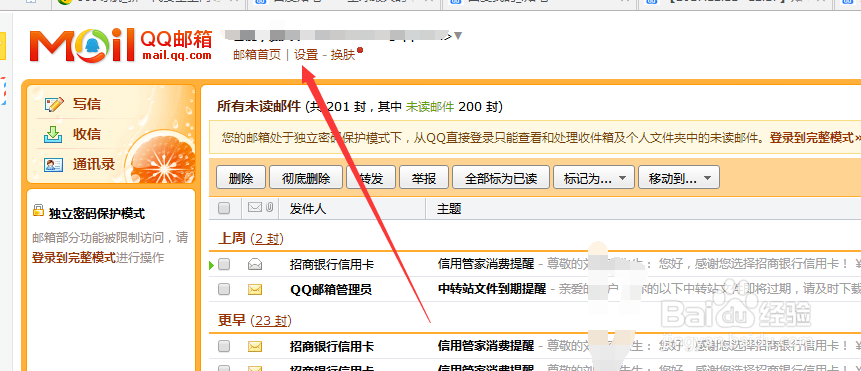Screen dimensions: 861x371
Task: Click 收信 to receive mail
Action: (87, 134)
